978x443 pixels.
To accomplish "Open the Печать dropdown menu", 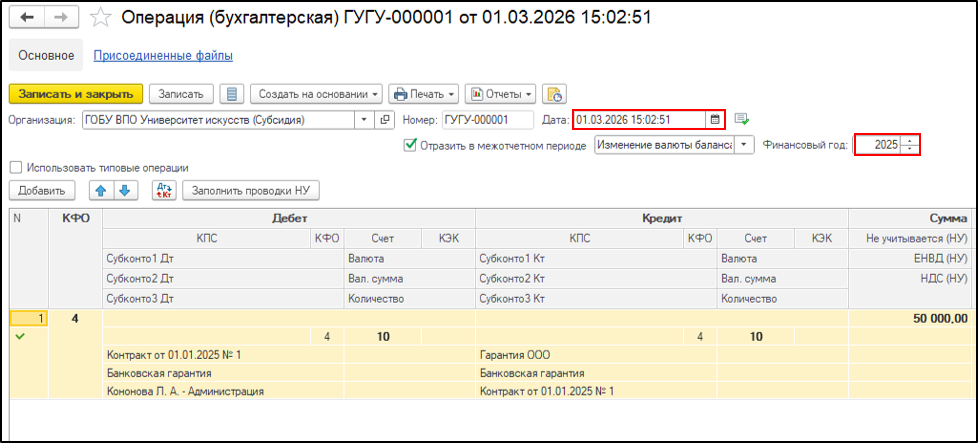I will pos(424,94).
